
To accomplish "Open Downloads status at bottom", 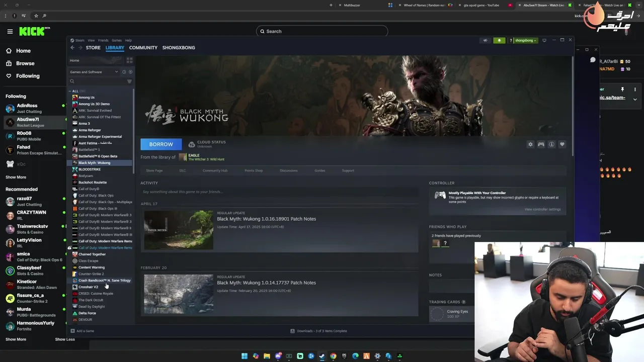I will tap(318, 331).
